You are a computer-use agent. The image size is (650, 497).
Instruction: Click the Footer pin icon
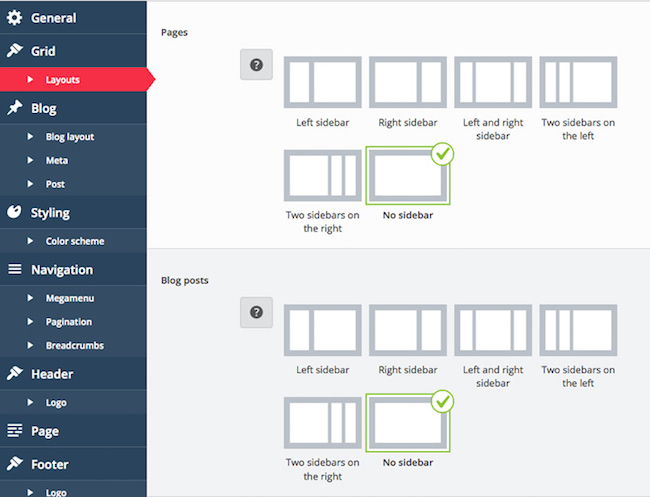15,464
